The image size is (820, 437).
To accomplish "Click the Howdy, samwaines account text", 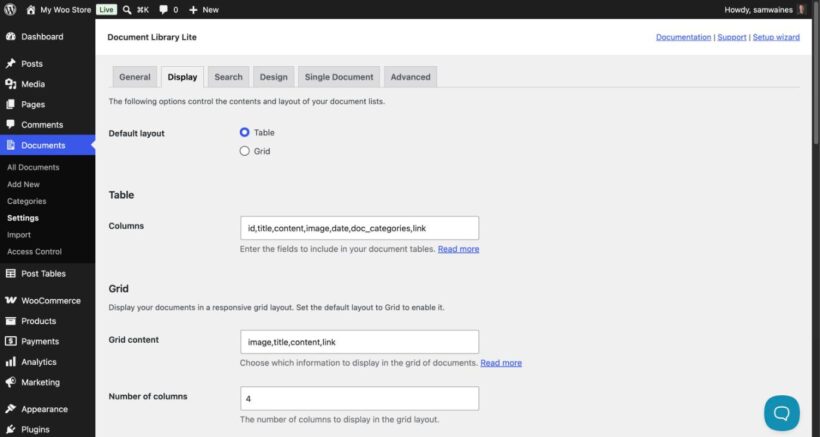I will [x=758, y=9].
